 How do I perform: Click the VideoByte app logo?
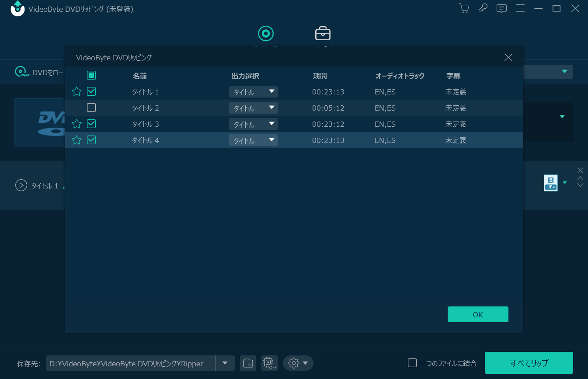click(x=17, y=9)
